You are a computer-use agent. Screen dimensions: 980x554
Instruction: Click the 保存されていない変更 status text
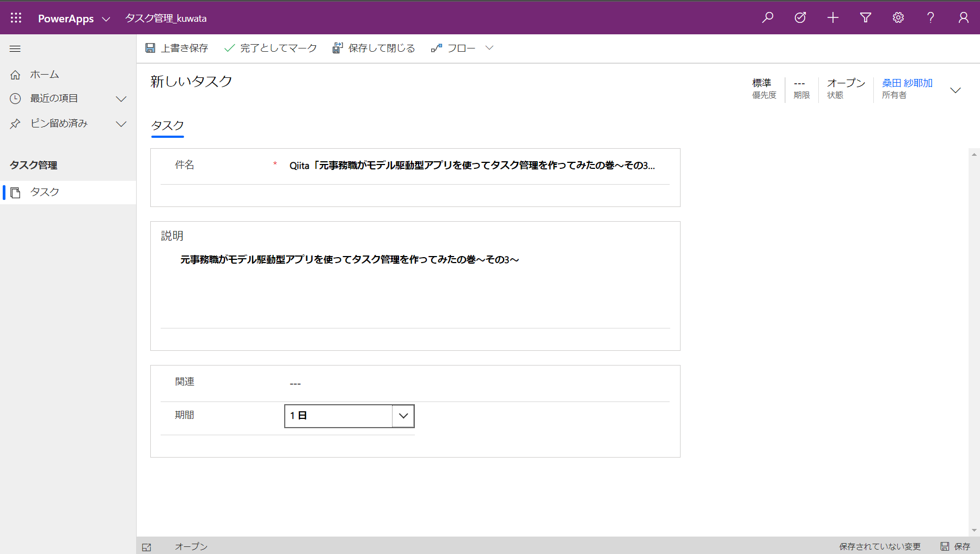click(880, 546)
